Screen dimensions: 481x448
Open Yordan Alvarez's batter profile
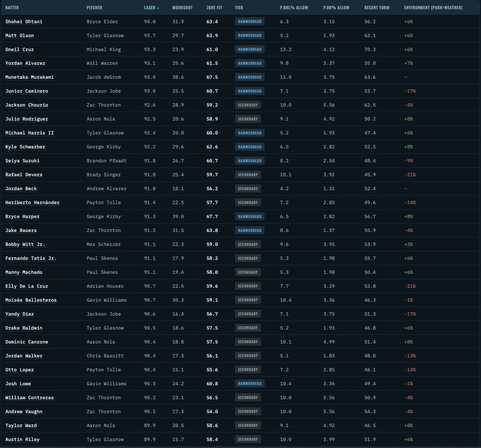[x=25, y=63]
